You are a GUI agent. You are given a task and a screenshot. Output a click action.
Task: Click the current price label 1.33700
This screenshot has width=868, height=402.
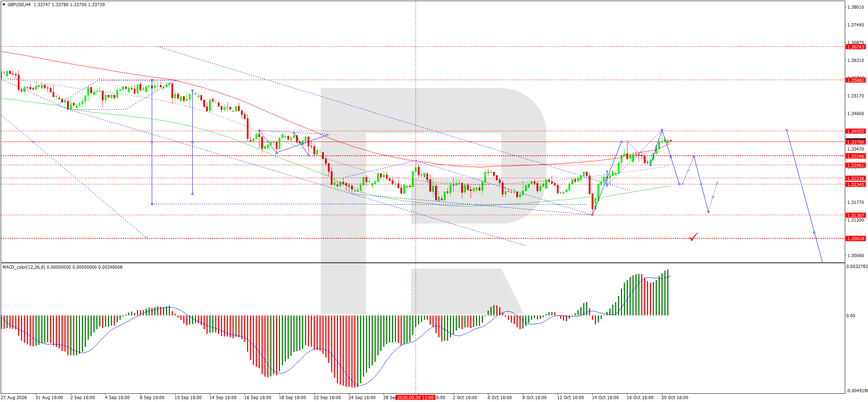tap(856, 142)
